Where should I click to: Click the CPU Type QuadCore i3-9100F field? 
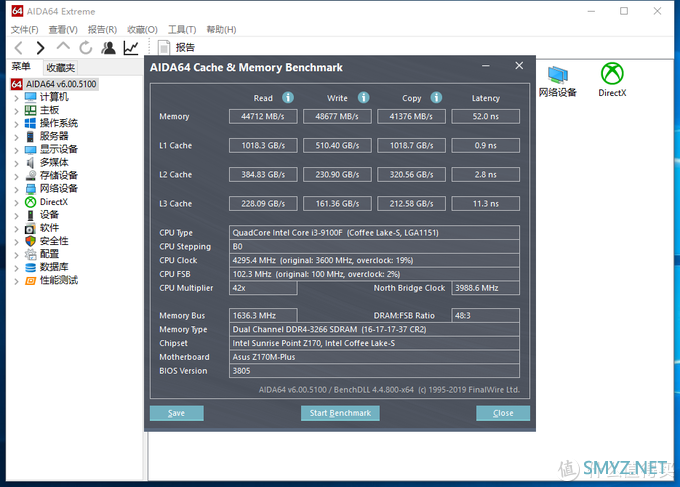(x=374, y=232)
